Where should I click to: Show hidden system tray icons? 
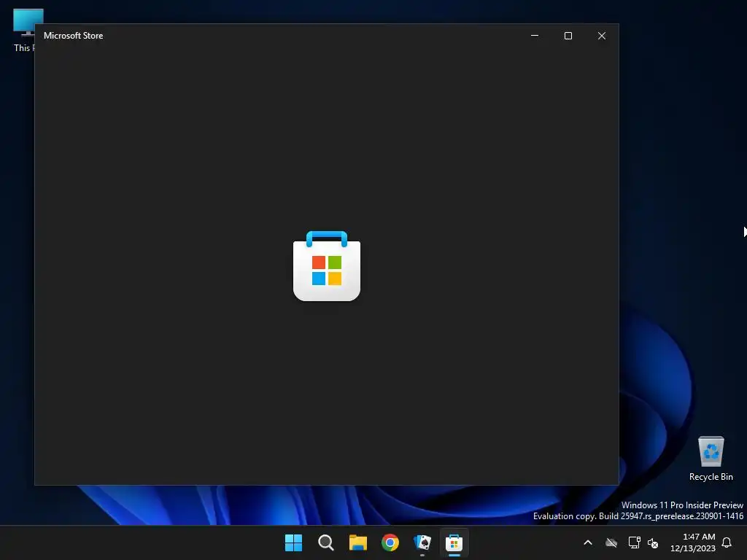click(x=588, y=542)
